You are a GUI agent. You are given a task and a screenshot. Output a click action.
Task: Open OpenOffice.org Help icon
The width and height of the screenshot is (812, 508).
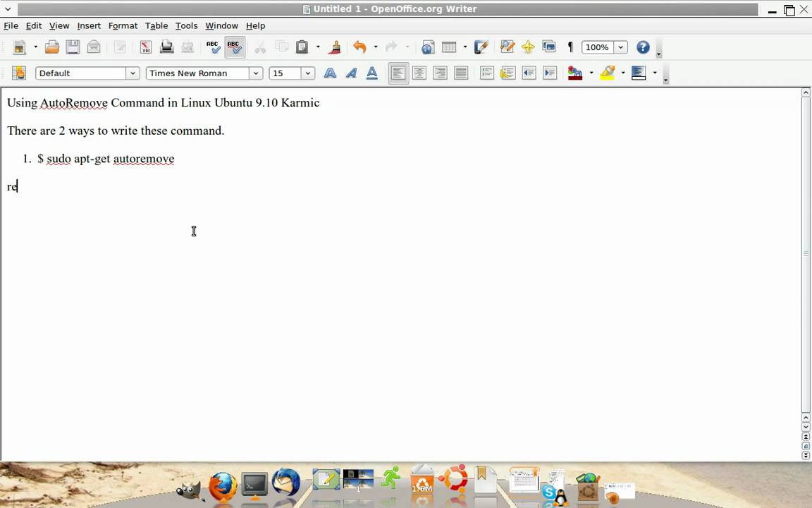[643, 47]
